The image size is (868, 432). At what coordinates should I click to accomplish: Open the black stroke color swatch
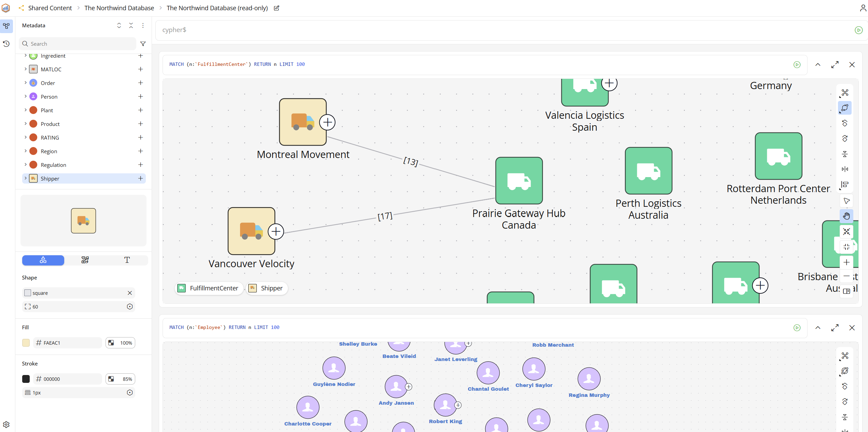[26, 379]
